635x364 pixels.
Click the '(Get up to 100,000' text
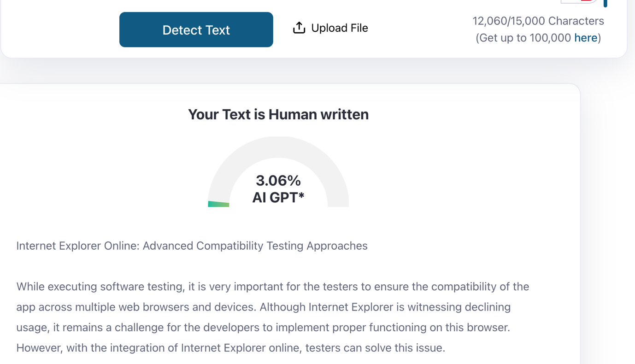[523, 38]
